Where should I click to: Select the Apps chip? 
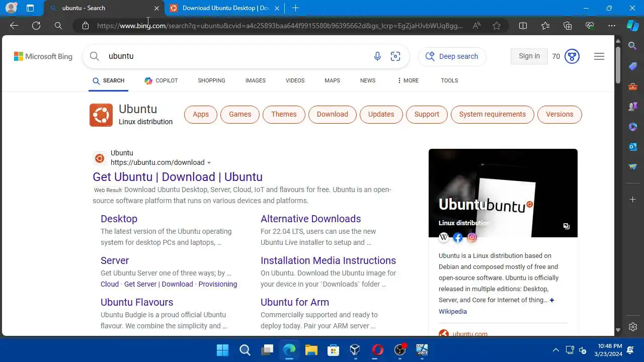point(201,114)
